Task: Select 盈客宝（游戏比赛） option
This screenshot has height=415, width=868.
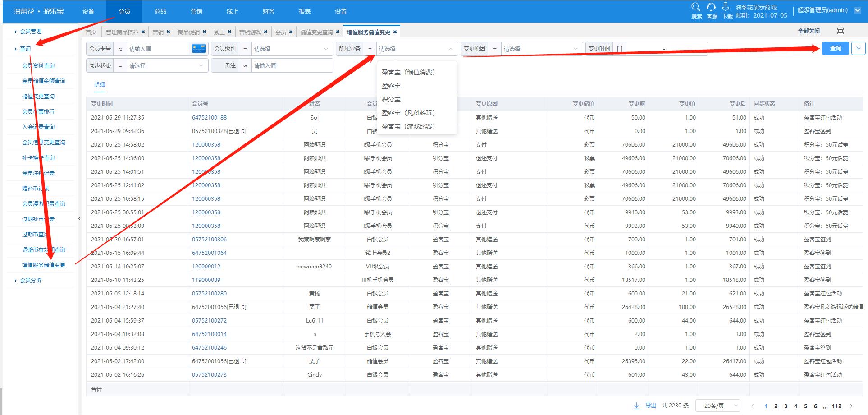Action: click(417, 126)
